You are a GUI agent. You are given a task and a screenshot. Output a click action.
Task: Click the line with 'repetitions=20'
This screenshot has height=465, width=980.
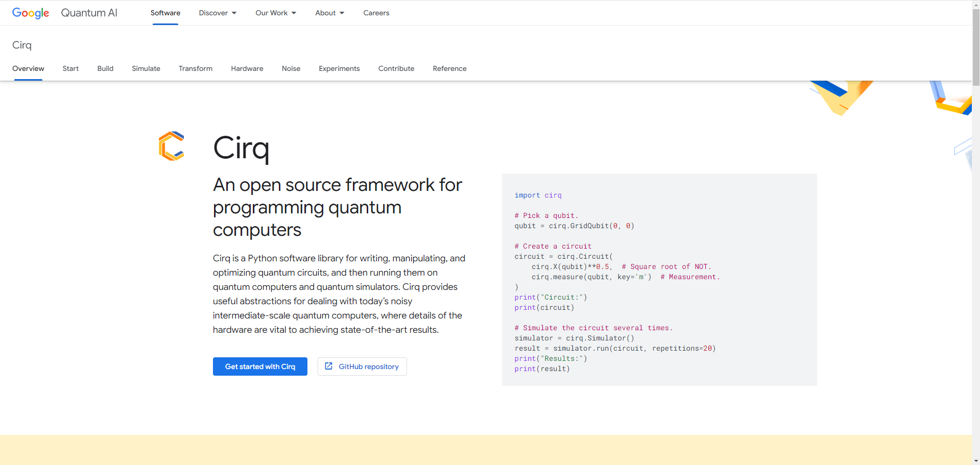click(615, 348)
